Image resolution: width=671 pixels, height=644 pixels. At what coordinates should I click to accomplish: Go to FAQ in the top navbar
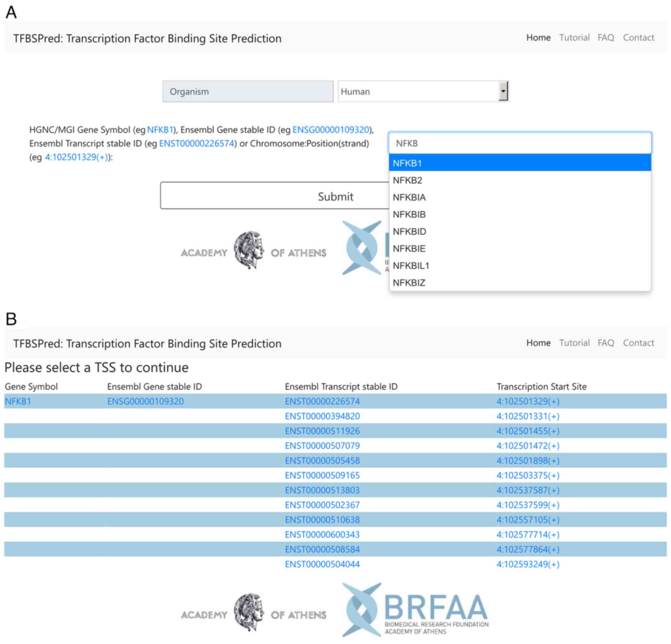tap(605, 38)
